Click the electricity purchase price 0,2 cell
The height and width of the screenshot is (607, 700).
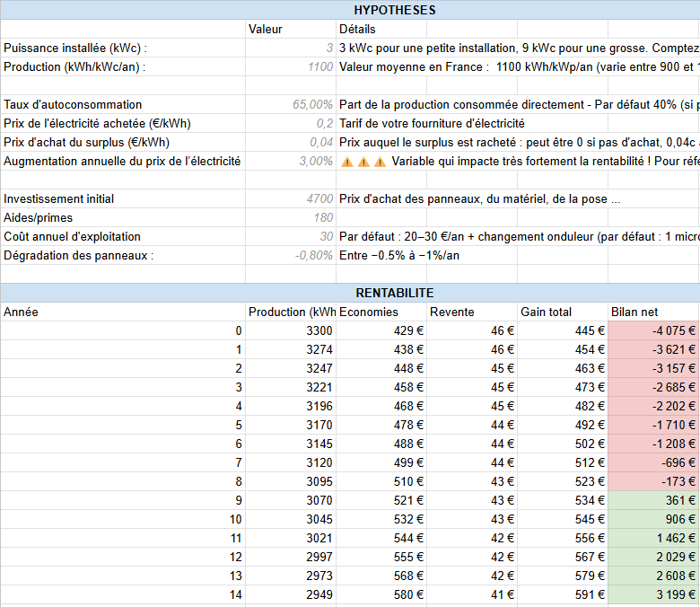click(x=291, y=124)
